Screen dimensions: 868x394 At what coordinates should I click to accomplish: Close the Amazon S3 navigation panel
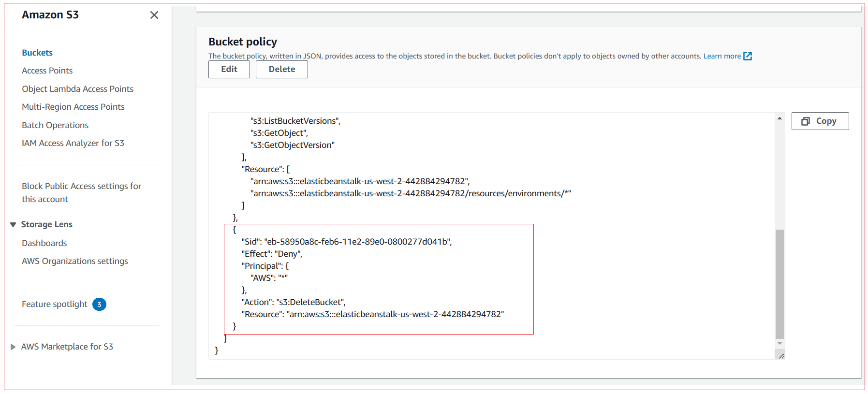tap(154, 15)
